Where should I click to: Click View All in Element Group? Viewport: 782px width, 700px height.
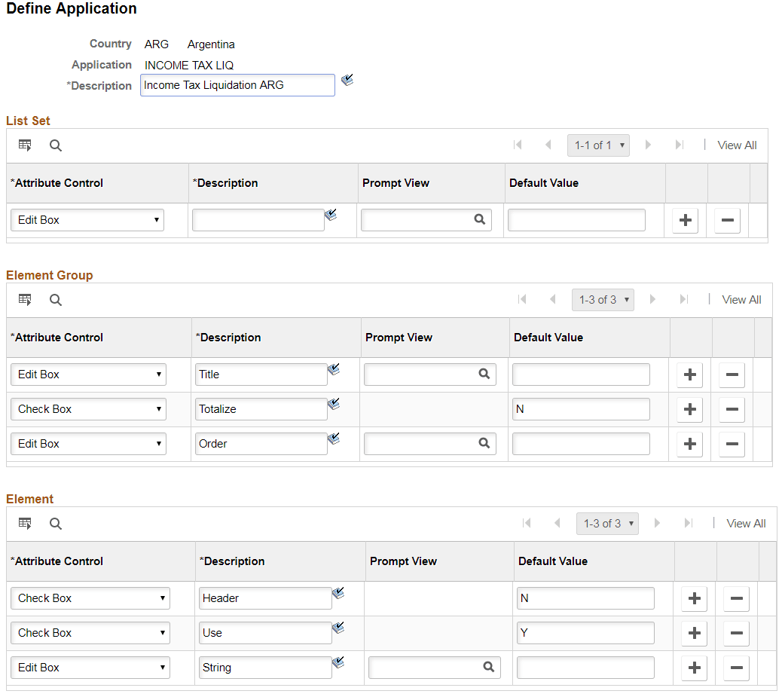[741, 300]
